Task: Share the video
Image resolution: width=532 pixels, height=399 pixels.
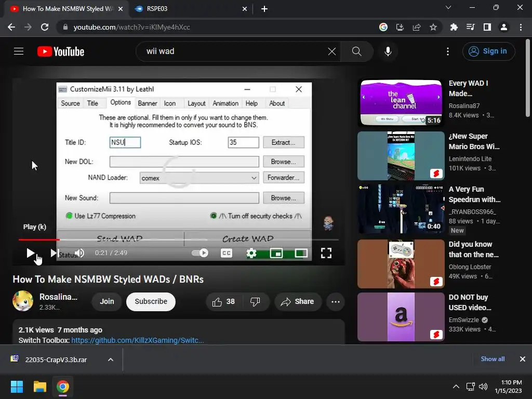Action: (298, 302)
